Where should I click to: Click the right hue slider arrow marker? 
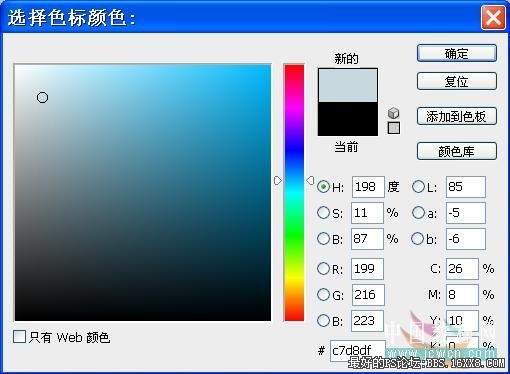pos(310,181)
